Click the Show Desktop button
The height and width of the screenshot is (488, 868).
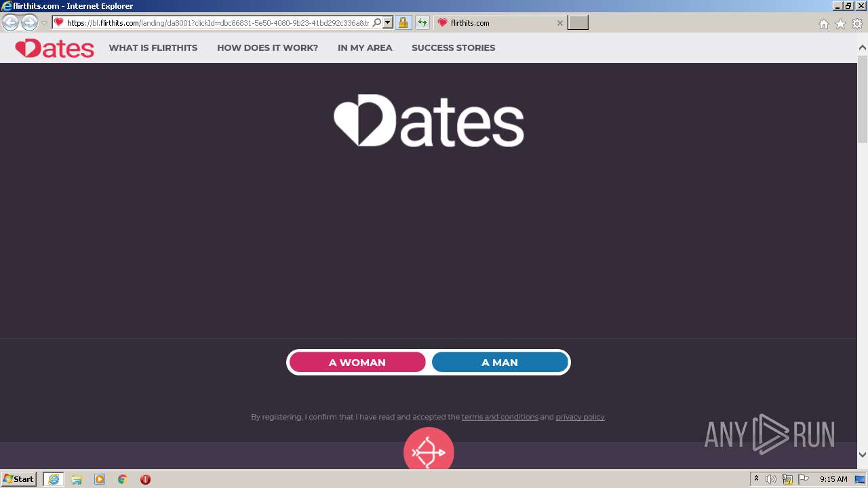(860, 479)
